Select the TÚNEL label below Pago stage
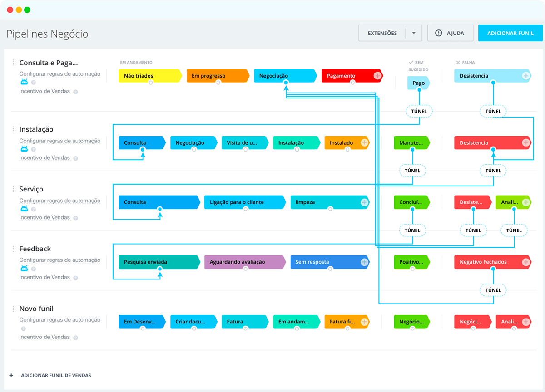Screen dimensions: 545x392 pyautogui.click(x=419, y=111)
